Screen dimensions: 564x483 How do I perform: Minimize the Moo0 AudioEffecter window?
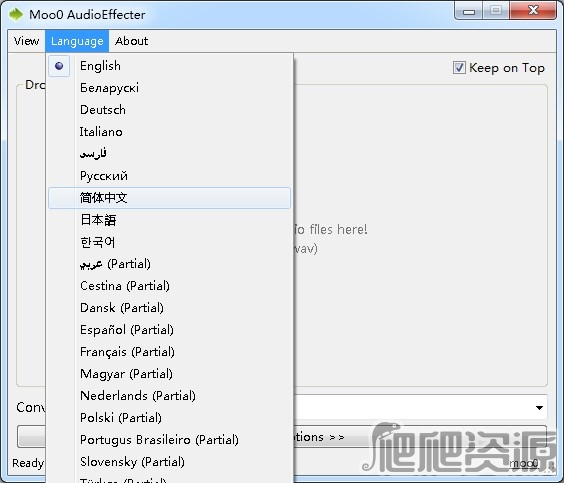coord(469,11)
